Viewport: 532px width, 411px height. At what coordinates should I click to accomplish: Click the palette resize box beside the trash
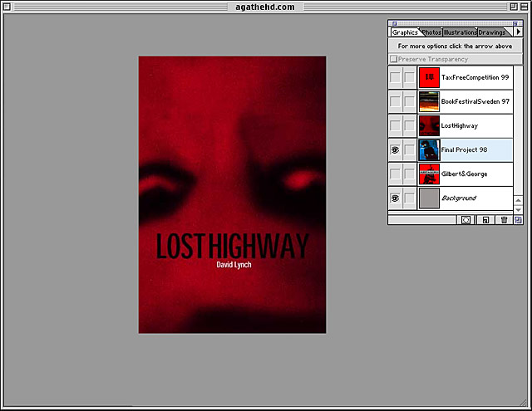click(x=518, y=220)
